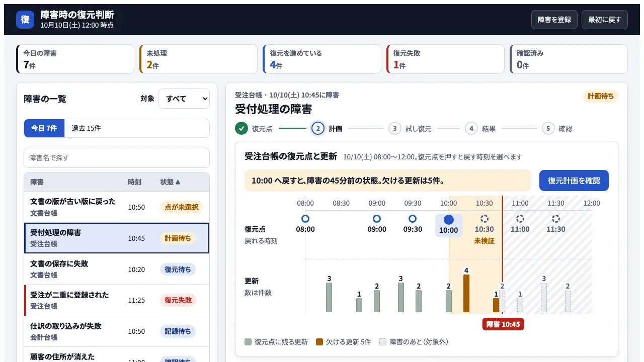Image resolution: width=644 pixels, height=362 pixels.
Task: Sort by the 障害 column header
Action: [x=37, y=182]
